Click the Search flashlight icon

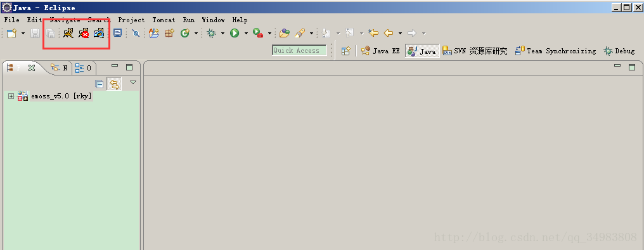click(300, 33)
